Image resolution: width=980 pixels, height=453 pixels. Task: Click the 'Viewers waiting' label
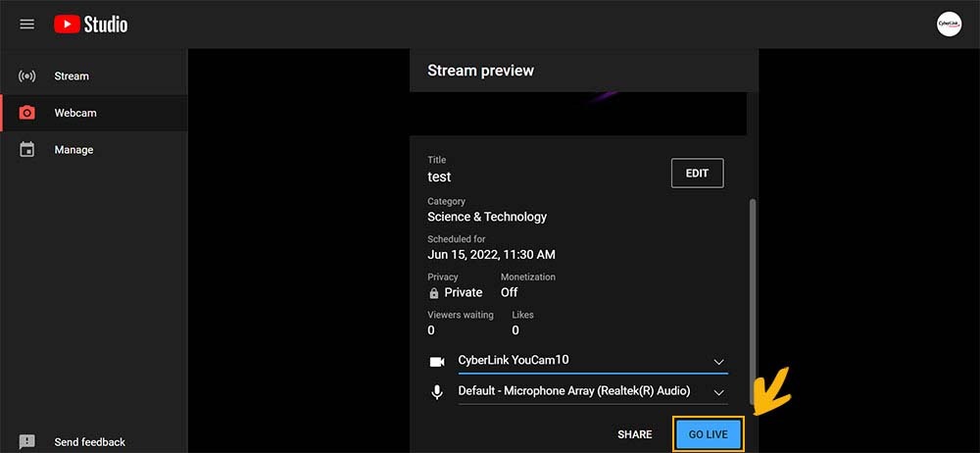point(460,315)
